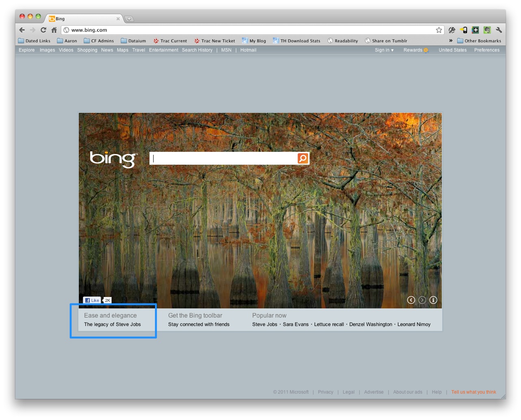Viewport: 521px width, 420px height.
Task: Open the My Blog bookmark
Action: click(x=254, y=41)
